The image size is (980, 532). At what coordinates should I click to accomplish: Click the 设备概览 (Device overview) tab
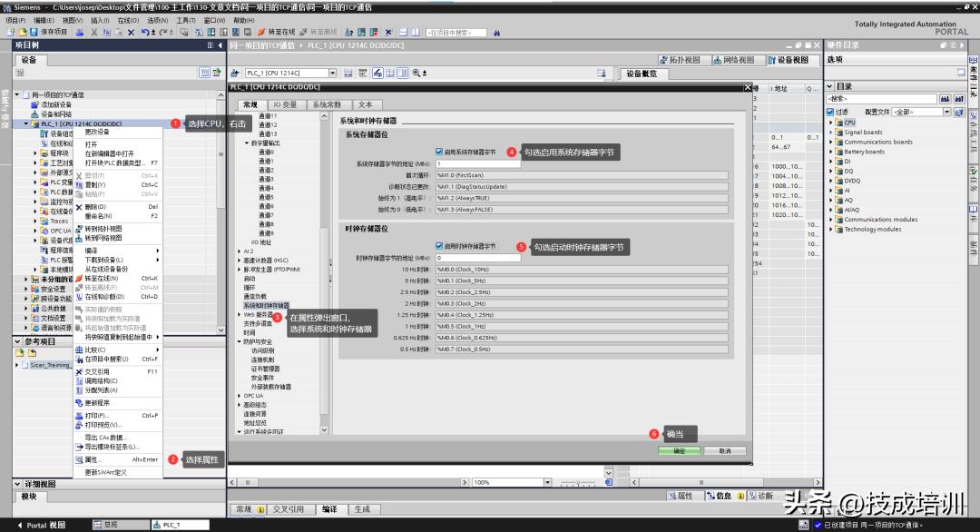[642, 74]
